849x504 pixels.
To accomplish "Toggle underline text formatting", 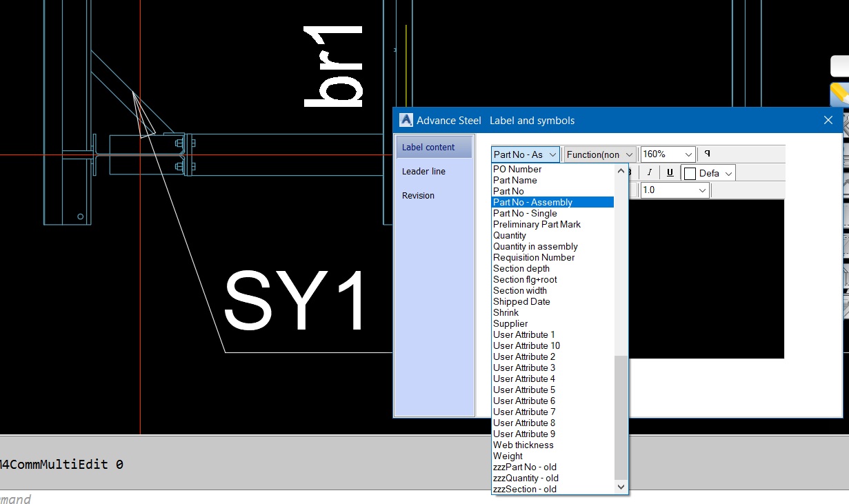I will [x=668, y=172].
